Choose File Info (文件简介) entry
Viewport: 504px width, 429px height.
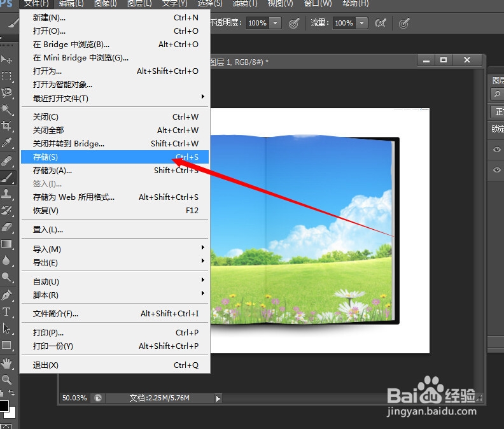pyautogui.click(x=115, y=314)
